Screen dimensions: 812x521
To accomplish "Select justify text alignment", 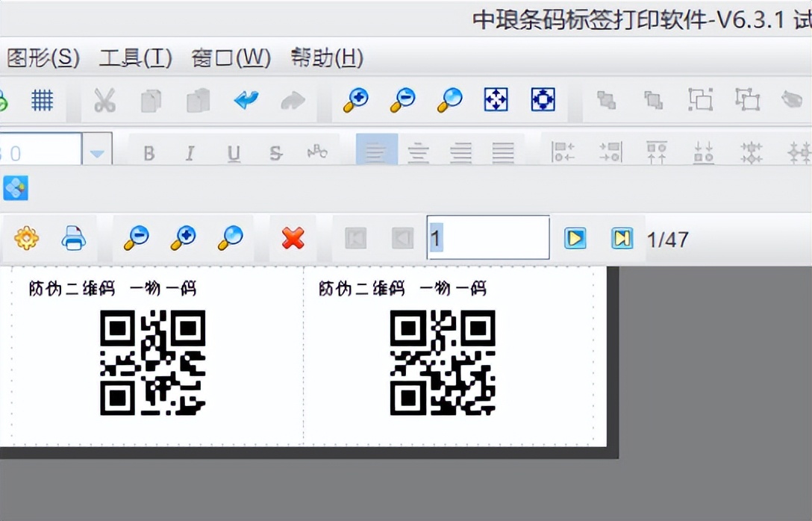I will (x=503, y=152).
